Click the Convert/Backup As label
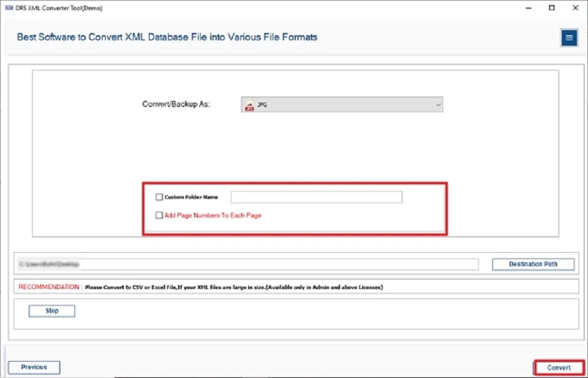 click(176, 105)
